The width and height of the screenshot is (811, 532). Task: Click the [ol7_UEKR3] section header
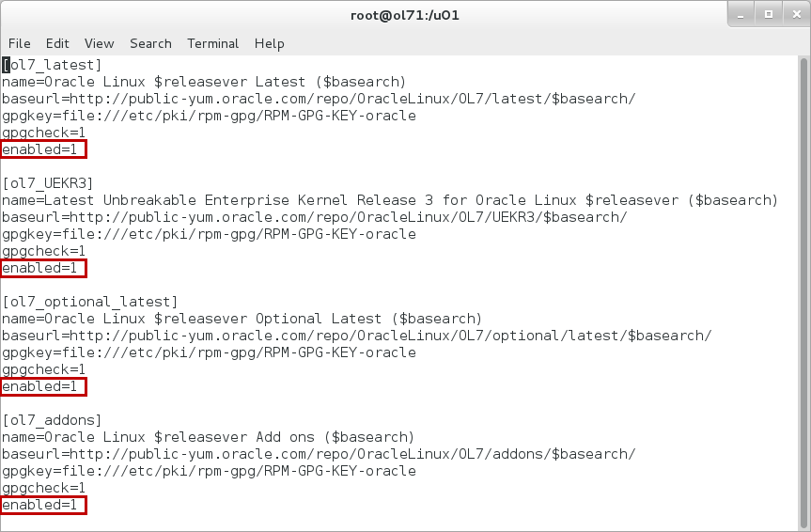(x=48, y=183)
